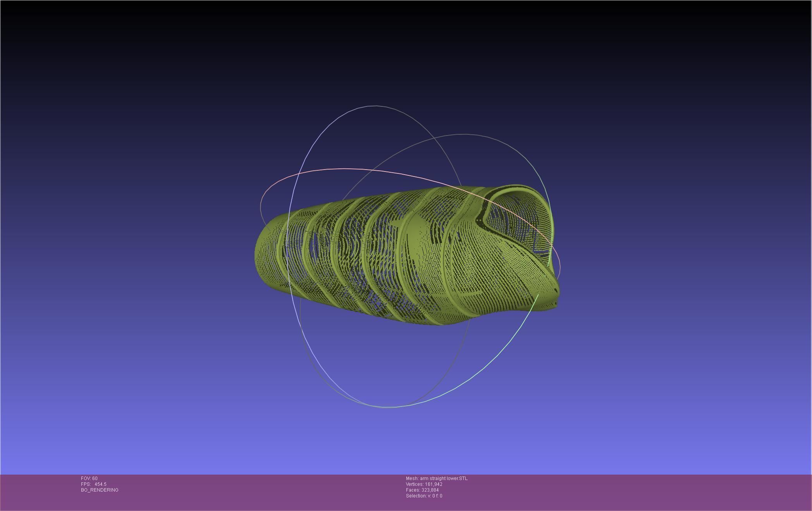Click the "FPS: 454.5" readout
The height and width of the screenshot is (511, 812).
[94, 484]
